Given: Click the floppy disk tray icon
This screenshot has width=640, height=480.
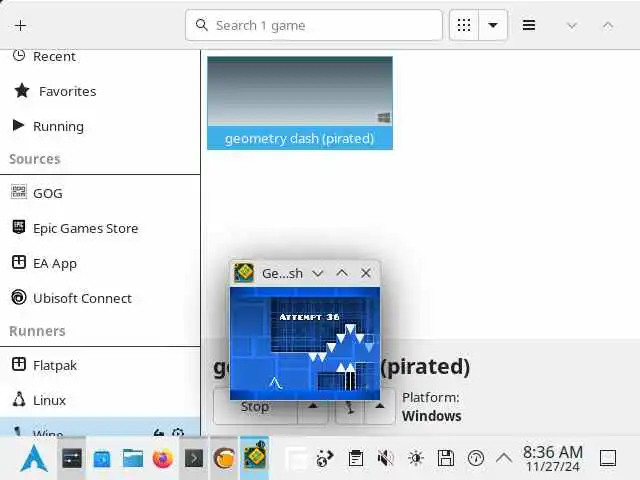Looking at the screenshot, I should pos(446,458).
